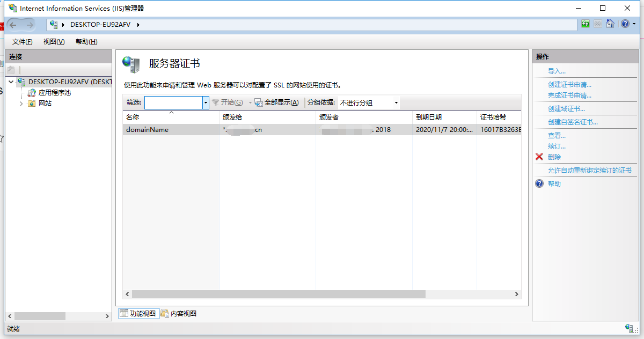Click 创建自签名证书 create self-signed certificate
Image resolution: width=644 pixels, height=339 pixels.
(573, 122)
